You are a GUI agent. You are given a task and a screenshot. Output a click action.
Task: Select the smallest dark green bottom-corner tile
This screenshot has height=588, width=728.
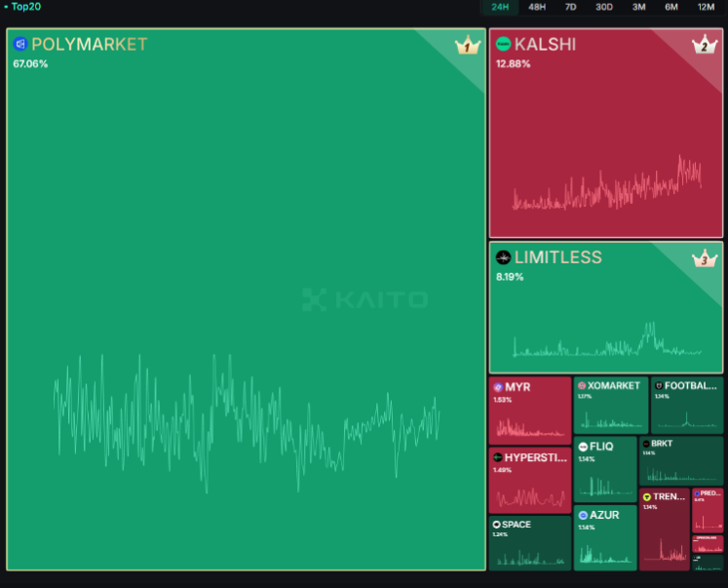click(708, 563)
